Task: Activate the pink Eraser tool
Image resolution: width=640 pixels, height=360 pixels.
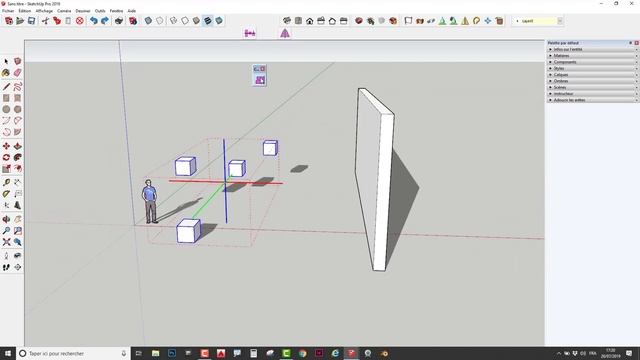Action: (x=18, y=73)
